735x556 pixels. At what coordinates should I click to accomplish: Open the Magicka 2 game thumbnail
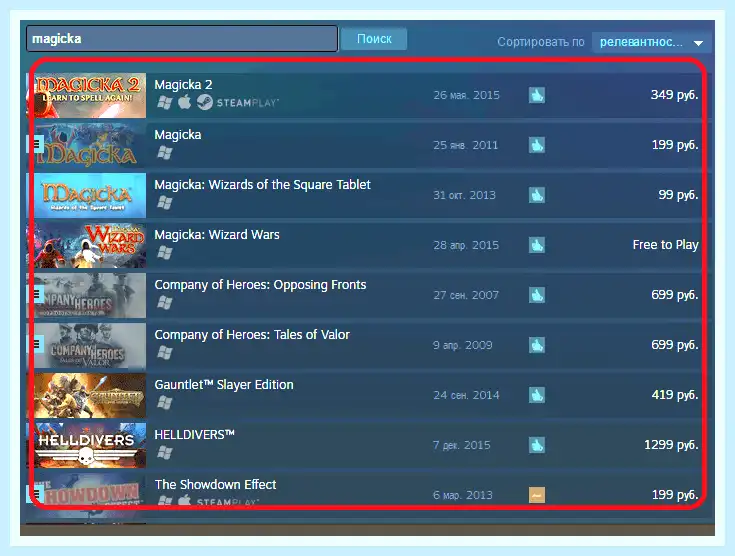(87, 95)
